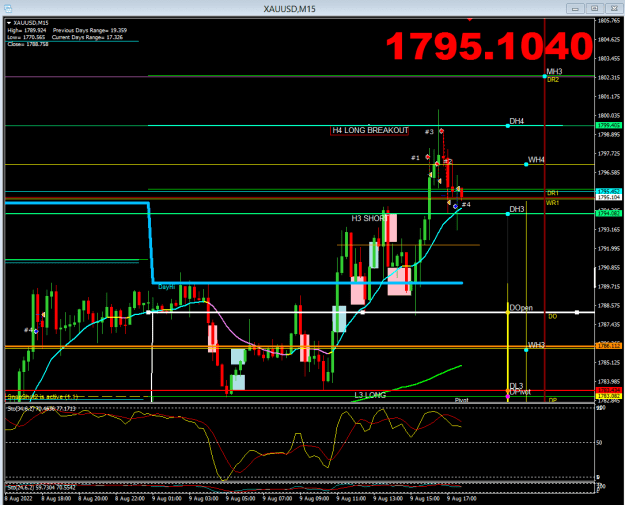Click the stochastic 50 level label
This screenshot has width=625, height=505.
point(599,442)
